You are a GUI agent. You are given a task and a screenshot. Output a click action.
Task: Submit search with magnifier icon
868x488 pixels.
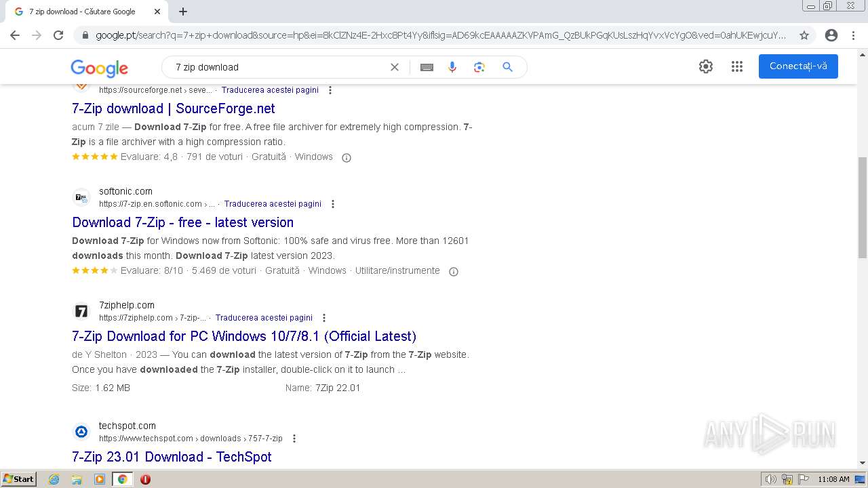pos(507,67)
